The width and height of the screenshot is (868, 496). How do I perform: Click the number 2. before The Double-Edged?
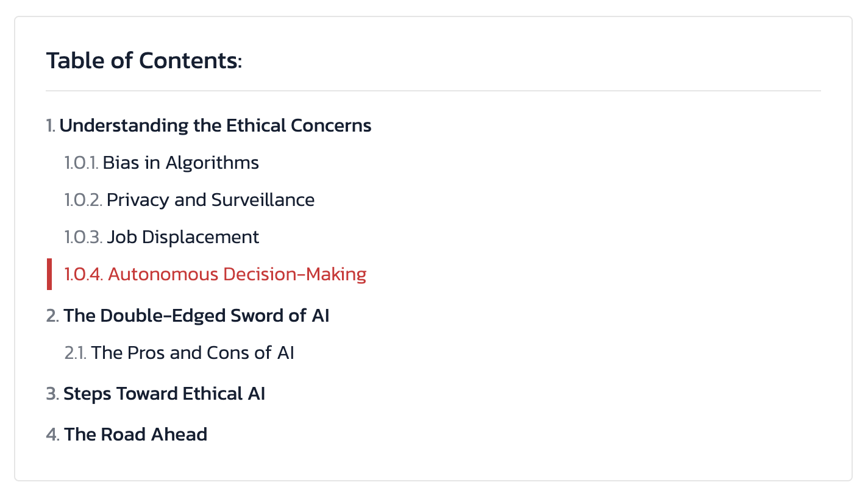[x=53, y=316]
